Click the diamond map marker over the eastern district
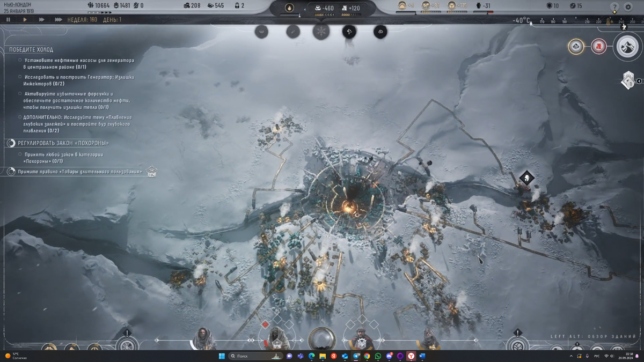Screen dimensions: 644x362 527,178
